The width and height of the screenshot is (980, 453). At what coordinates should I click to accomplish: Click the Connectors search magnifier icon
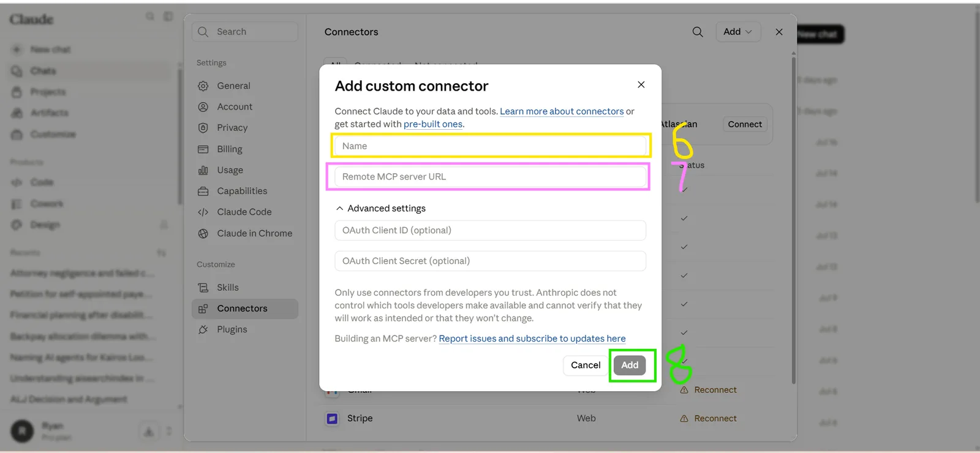[x=698, y=32]
